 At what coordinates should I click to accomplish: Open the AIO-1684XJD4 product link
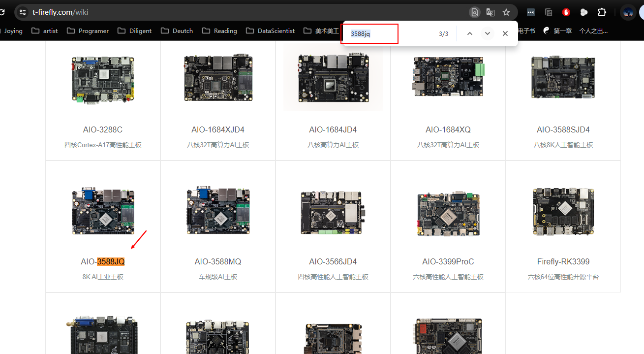pyautogui.click(x=218, y=130)
